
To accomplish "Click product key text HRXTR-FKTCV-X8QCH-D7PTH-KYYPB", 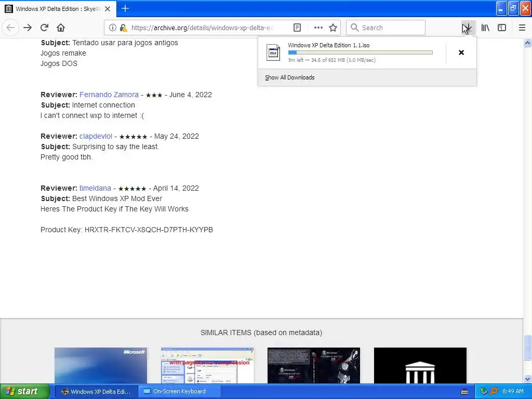I will (x=149, y=230).
